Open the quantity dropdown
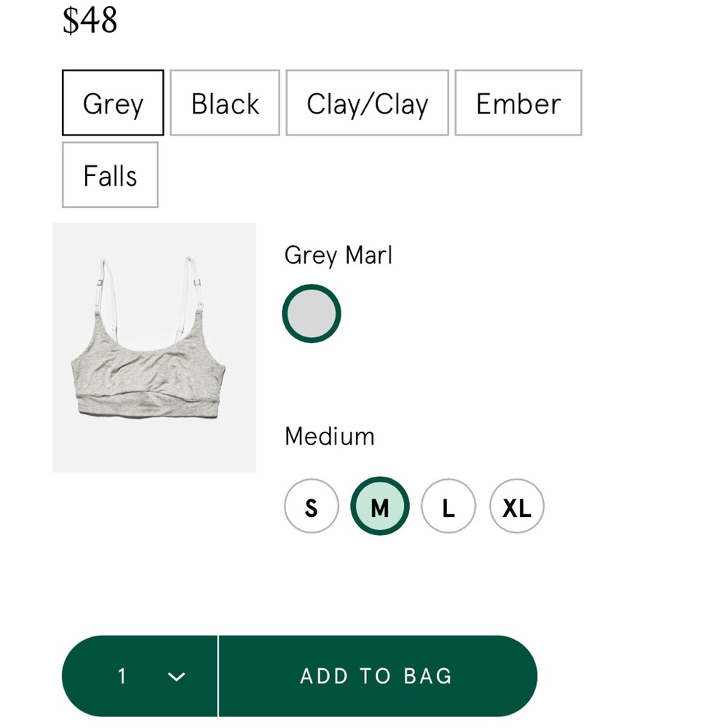The image size is (728, 728). [140, 676]
